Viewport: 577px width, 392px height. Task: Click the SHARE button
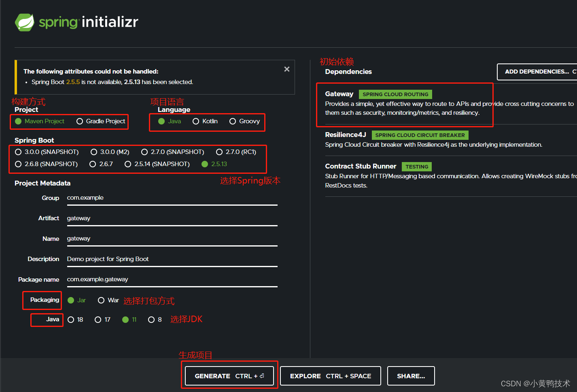411,376
